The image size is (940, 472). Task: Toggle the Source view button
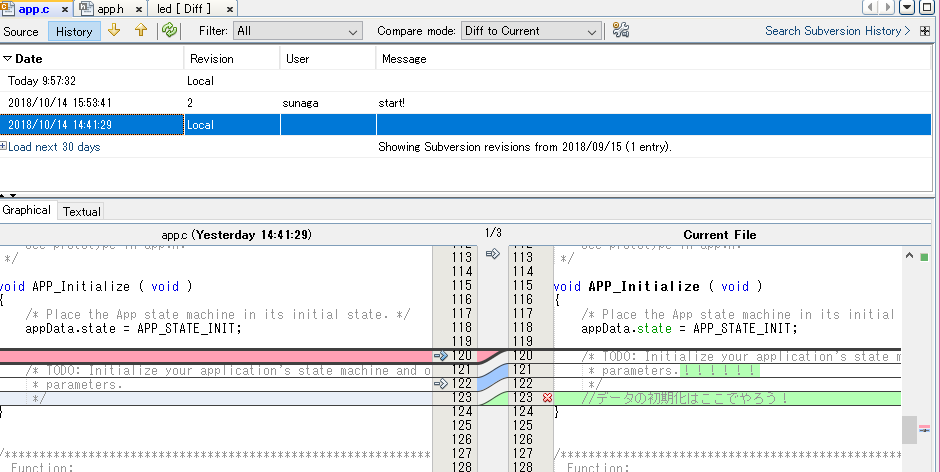point(21,31)
